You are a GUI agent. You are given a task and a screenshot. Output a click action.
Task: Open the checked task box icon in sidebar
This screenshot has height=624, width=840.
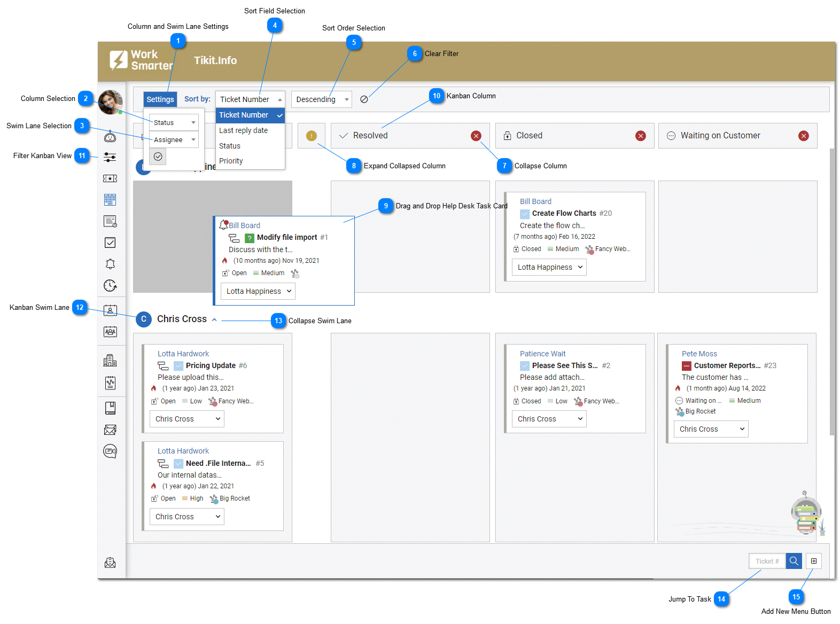tap(110, 243)
